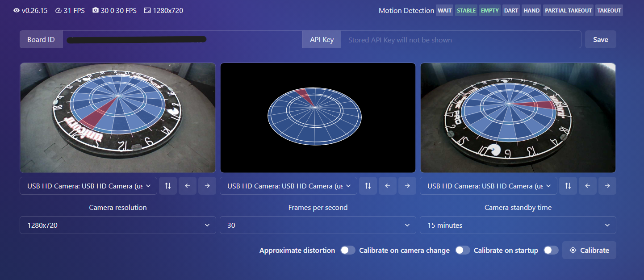Click the Board ID label
The height and width of the screenshot is (280, 644).
[41, 39]
